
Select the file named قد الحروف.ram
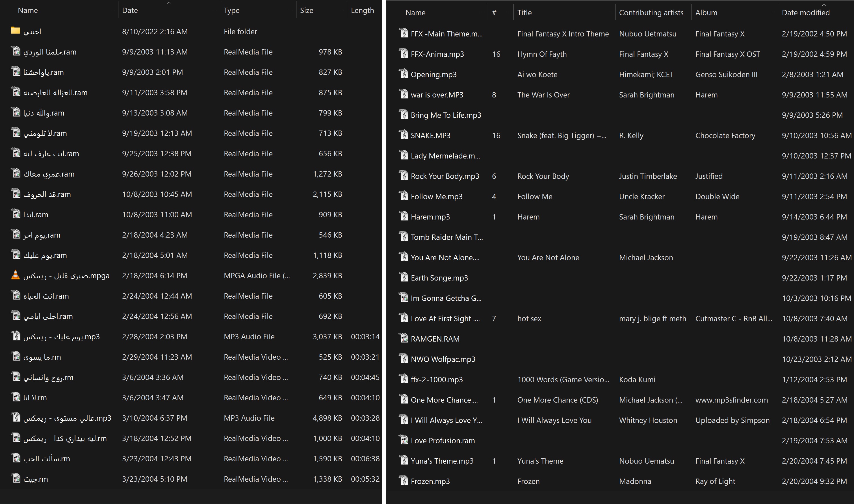click(47, 195)
